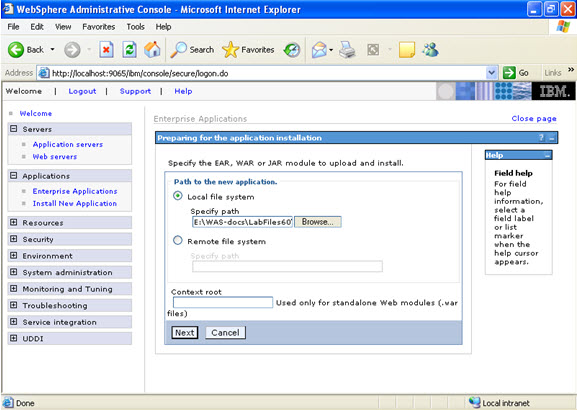
Task: Click the Welcome link in navigation
Action: pyautogui.click(x=36, y=113)
